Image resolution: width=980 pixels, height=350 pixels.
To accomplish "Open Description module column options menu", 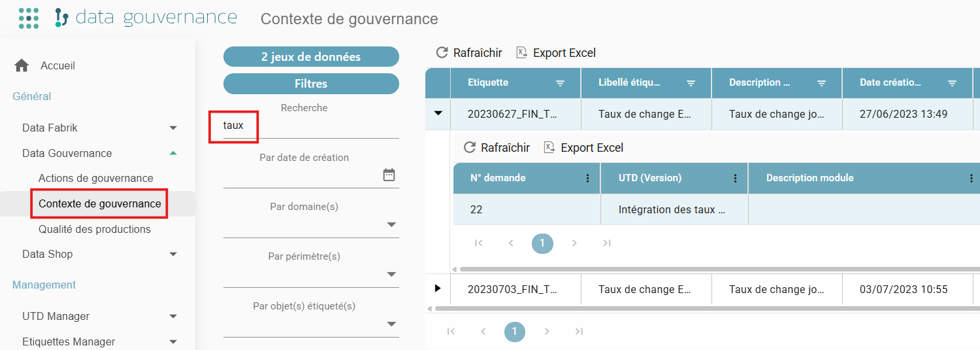I will coord(972,178).
